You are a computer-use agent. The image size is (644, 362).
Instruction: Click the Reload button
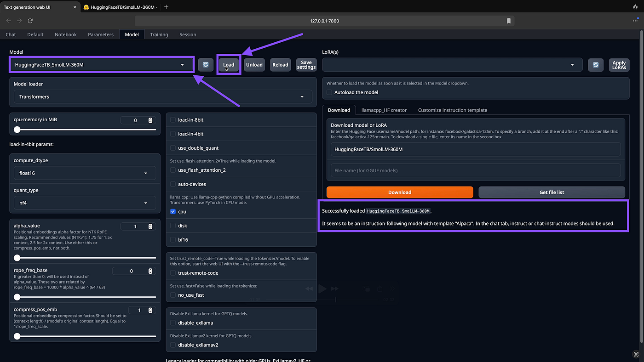click(x=280, y=65)
